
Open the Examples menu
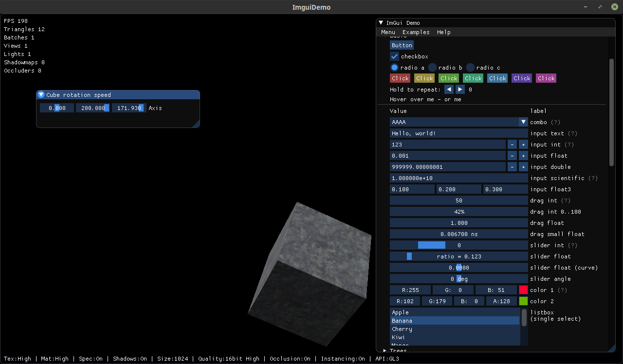[x=416, y=32]
